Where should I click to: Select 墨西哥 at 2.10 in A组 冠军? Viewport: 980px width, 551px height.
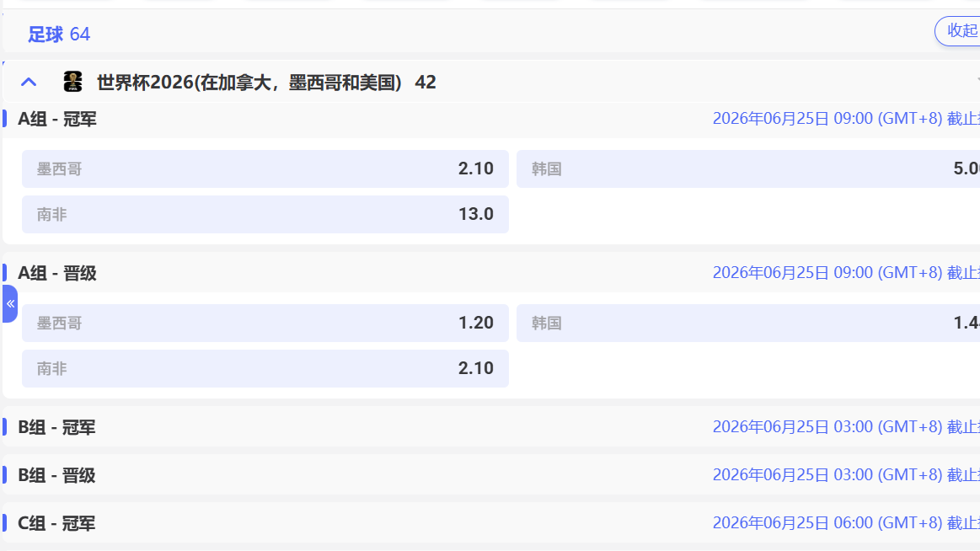(265, 169)
